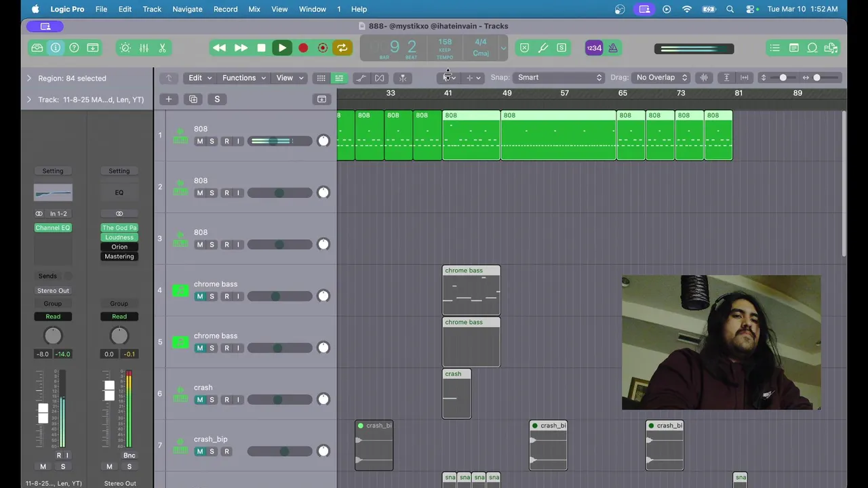Show grid view icon in tracks menu bar
868x488 pixels.
click(321, 78)
